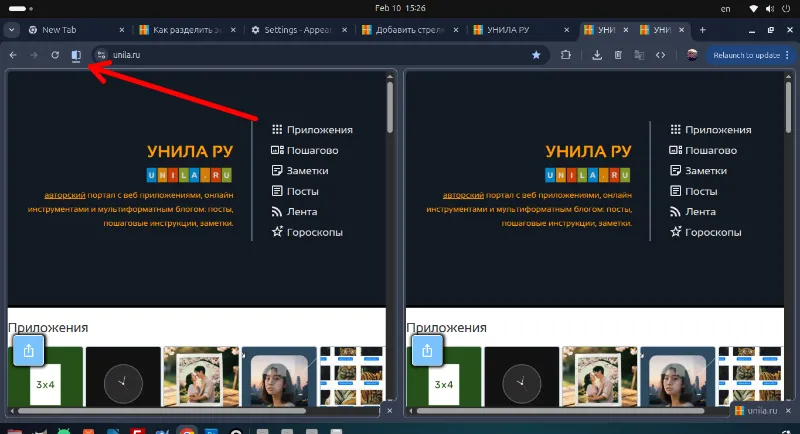The height and width of the screenshot is (434, 800).
Task: Click 'авторский' link in right pane
Action: (x=463, y=195)
